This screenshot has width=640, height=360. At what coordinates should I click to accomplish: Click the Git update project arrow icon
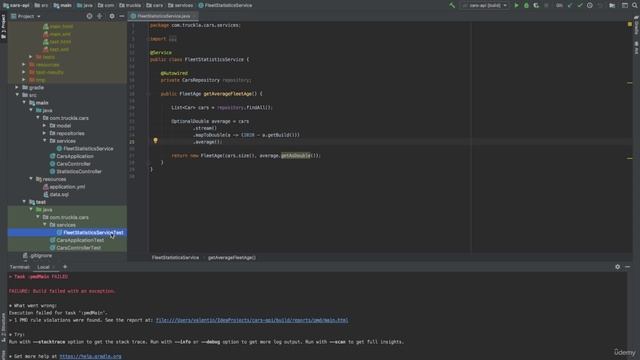[x=570, y=5]
